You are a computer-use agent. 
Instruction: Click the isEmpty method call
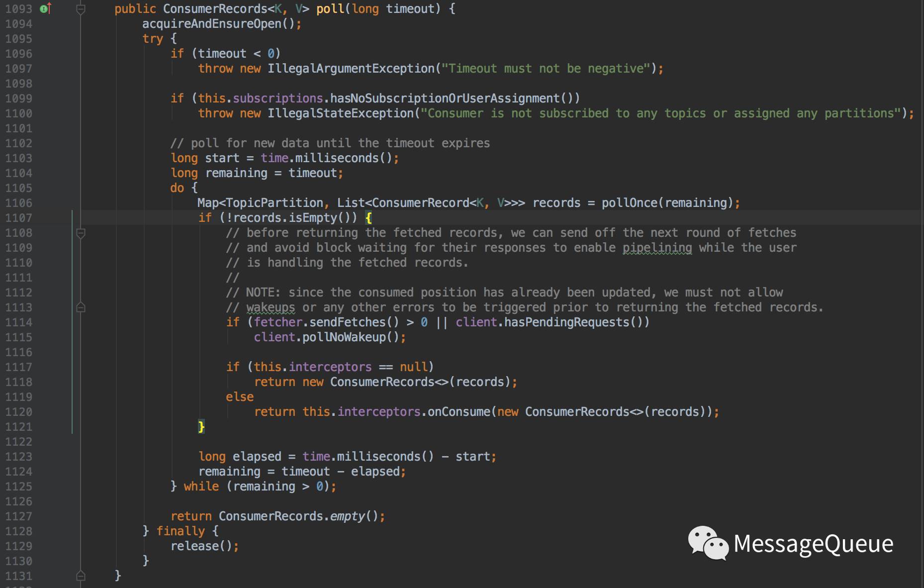tap(313, 218)
